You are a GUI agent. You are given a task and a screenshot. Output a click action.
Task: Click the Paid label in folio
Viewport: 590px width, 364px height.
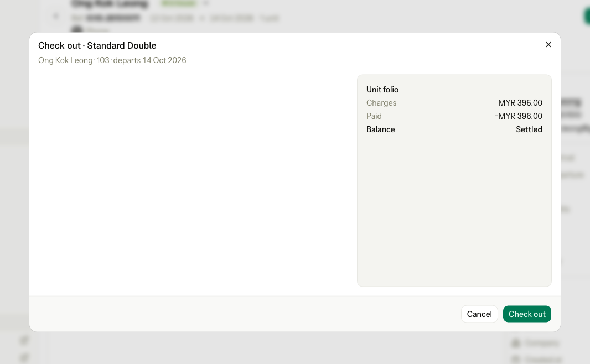pyautogui.click(x=374, y=116)
